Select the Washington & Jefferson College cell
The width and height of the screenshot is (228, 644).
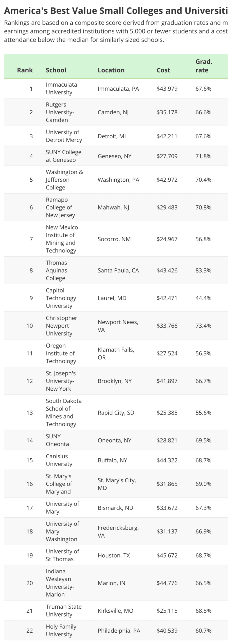[x=64, y=180]
